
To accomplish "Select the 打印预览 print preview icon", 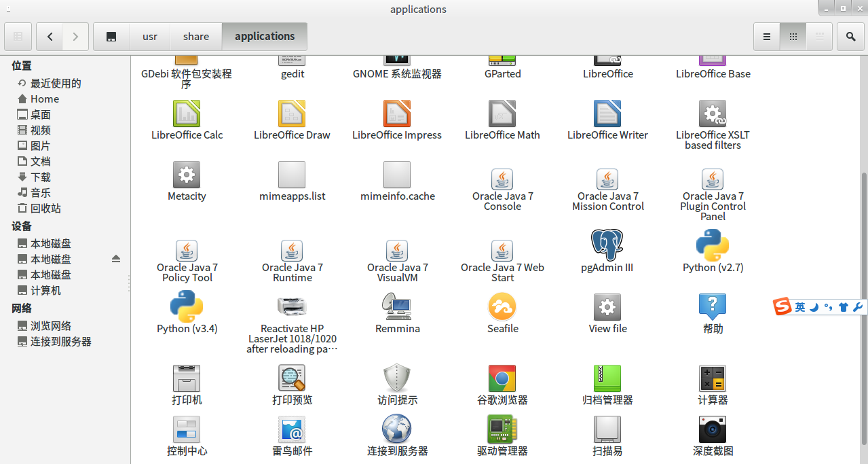I will [292, 378].
